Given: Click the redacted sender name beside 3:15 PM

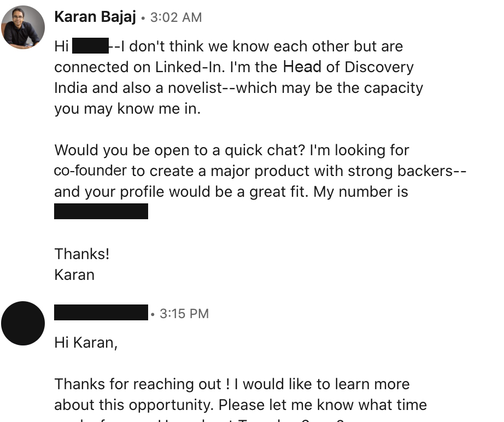Looking at the screenshot, I should (x=101, y=313).
